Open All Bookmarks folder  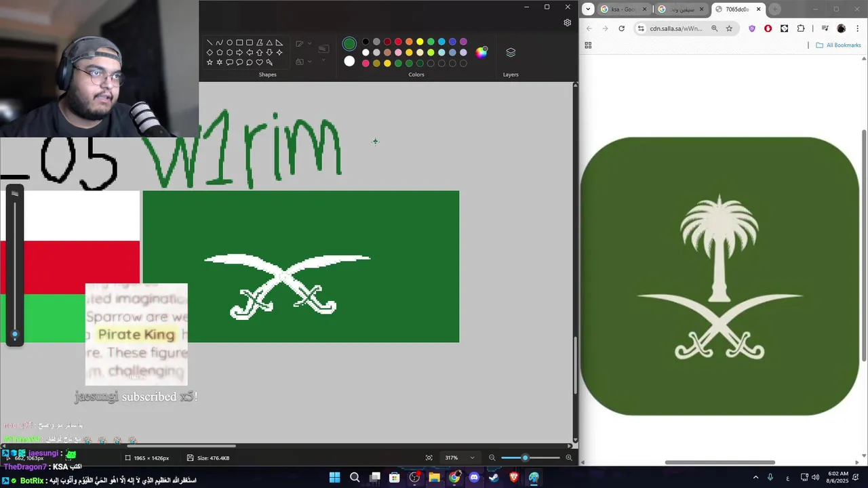tap(838, 45)
